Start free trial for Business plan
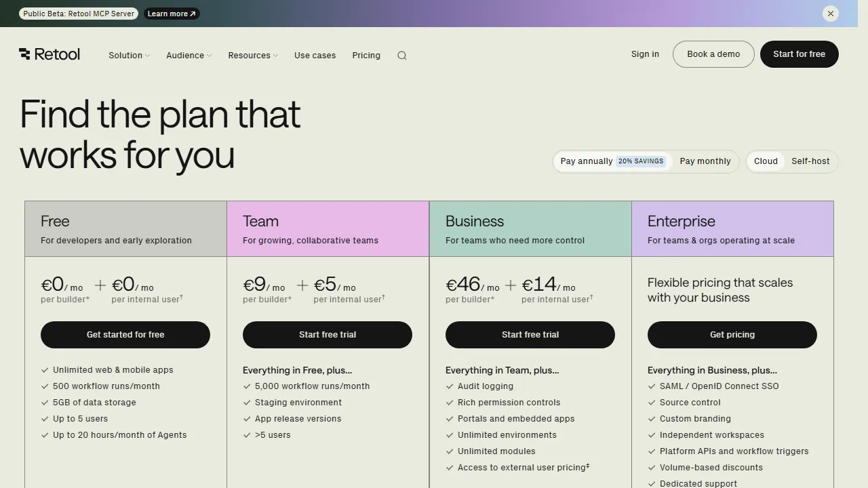The height and width of the screenshot is (488, 868). (x=530, y=335)
